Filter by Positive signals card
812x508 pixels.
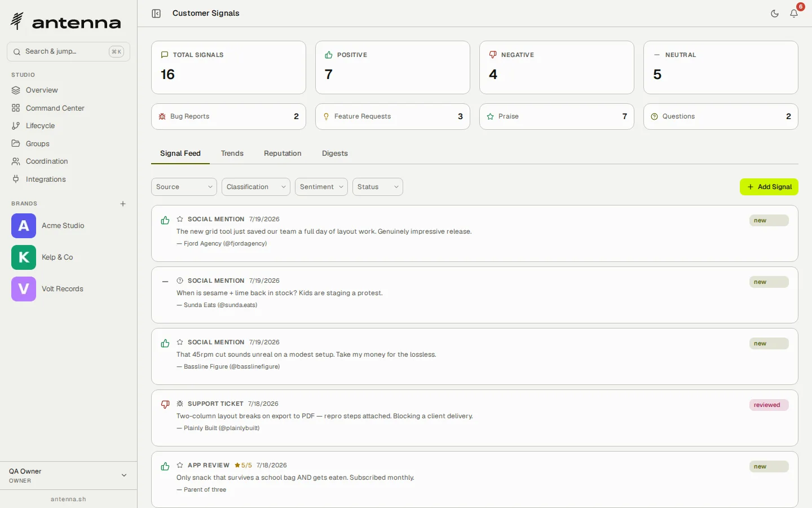click(x=392, y=67)
